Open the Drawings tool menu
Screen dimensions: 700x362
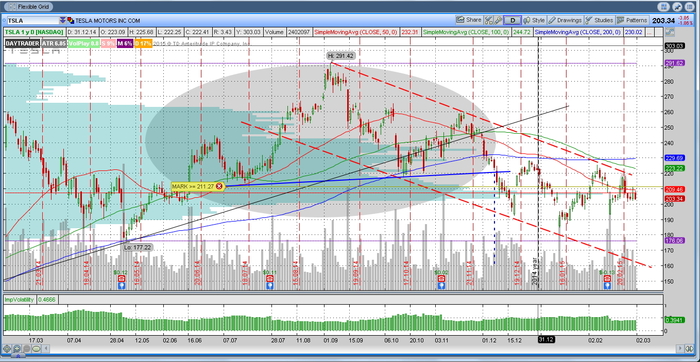tap(566, 20)
